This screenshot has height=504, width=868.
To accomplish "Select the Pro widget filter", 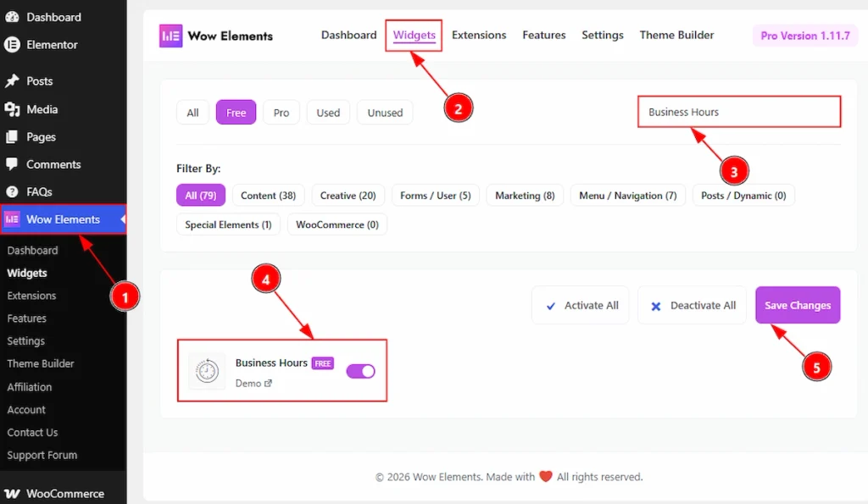I will [281, 113].
